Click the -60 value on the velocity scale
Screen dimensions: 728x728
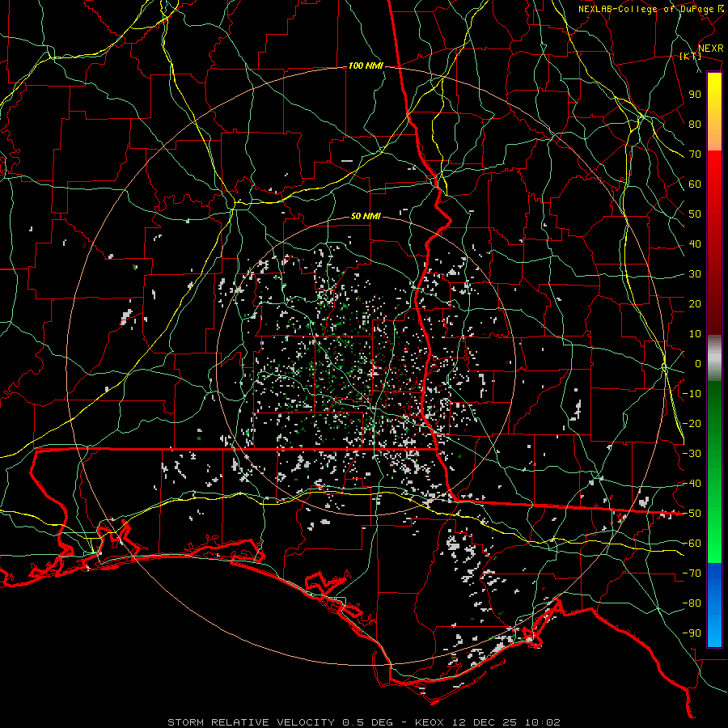tap(692, 544)
